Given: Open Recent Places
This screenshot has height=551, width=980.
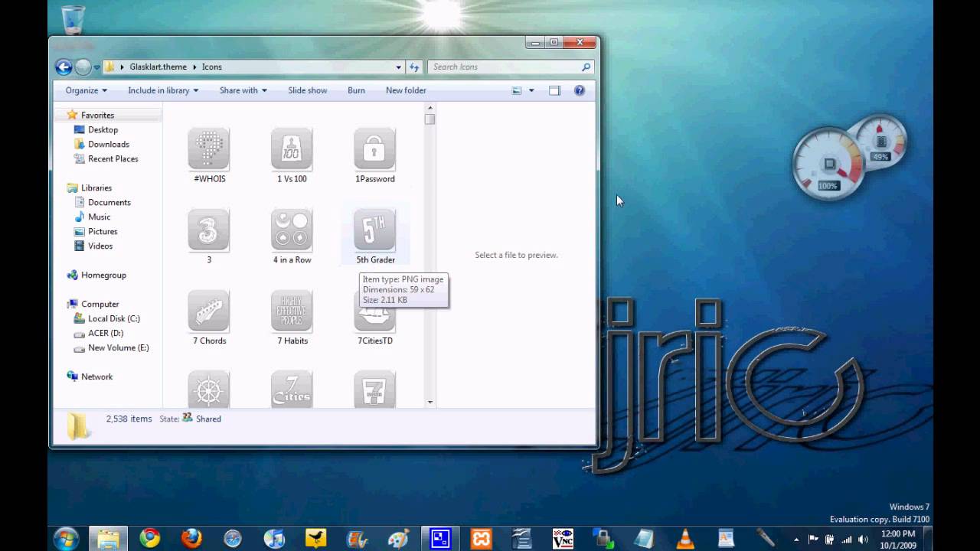Looking at the screenshot, I should point(113,158).
